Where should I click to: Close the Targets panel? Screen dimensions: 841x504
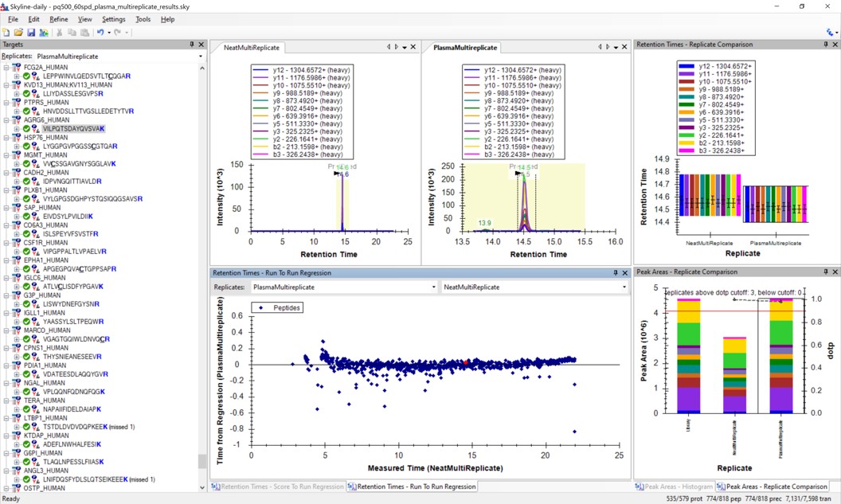pos(201,45)
